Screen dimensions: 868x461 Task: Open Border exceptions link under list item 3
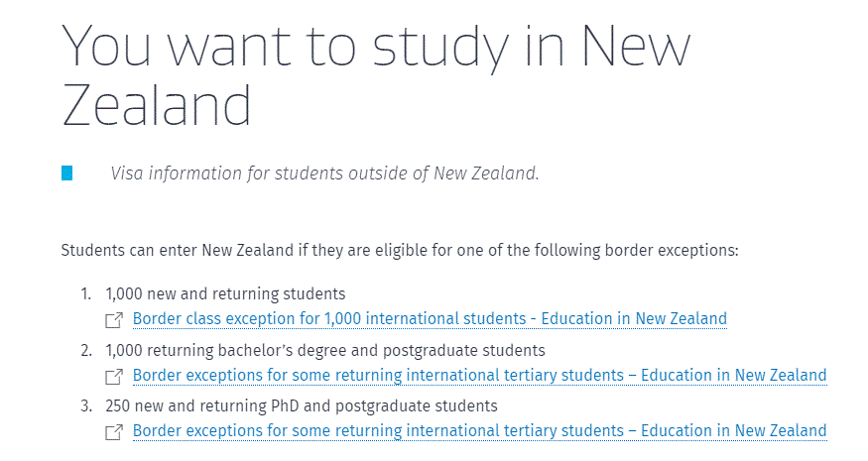479,430
